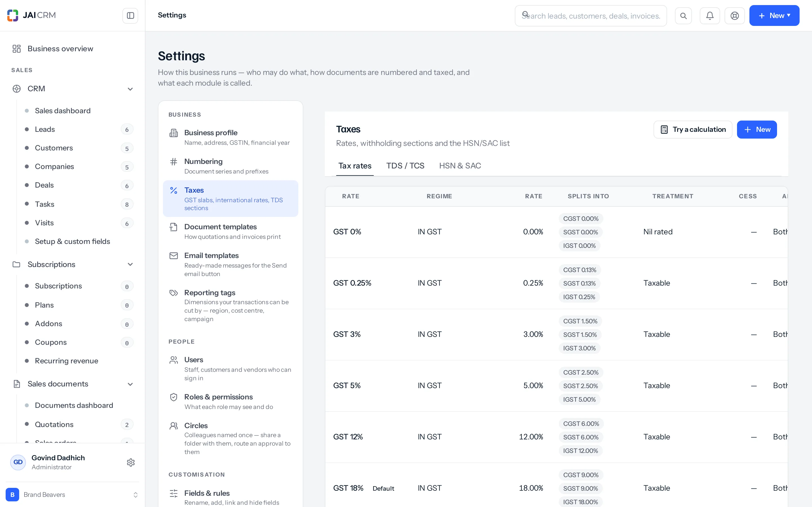Viewport: 812px width, 507px height.
Task: Collapse the sidebar with panel toggle icon
Action: click(x=130, y=15)
